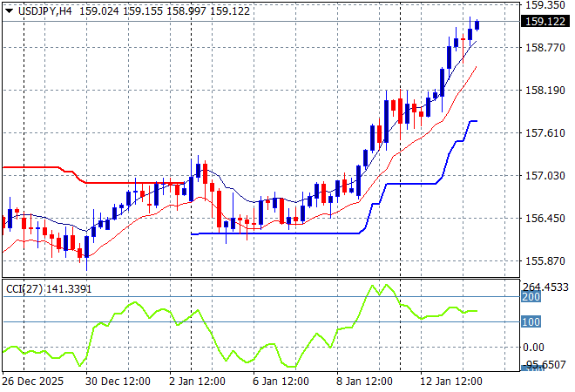Click the 155.870 price axis label

click(546, 260)
